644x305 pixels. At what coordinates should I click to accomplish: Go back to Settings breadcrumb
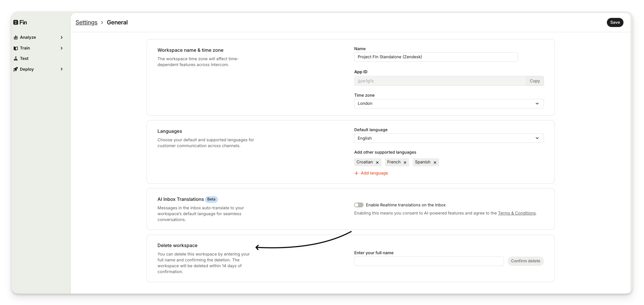(x=86, y=22)
